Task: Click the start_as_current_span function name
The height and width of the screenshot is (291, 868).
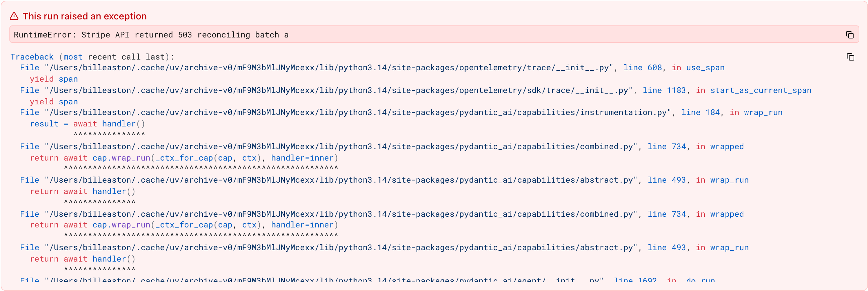Action: [x=761, y=90]
